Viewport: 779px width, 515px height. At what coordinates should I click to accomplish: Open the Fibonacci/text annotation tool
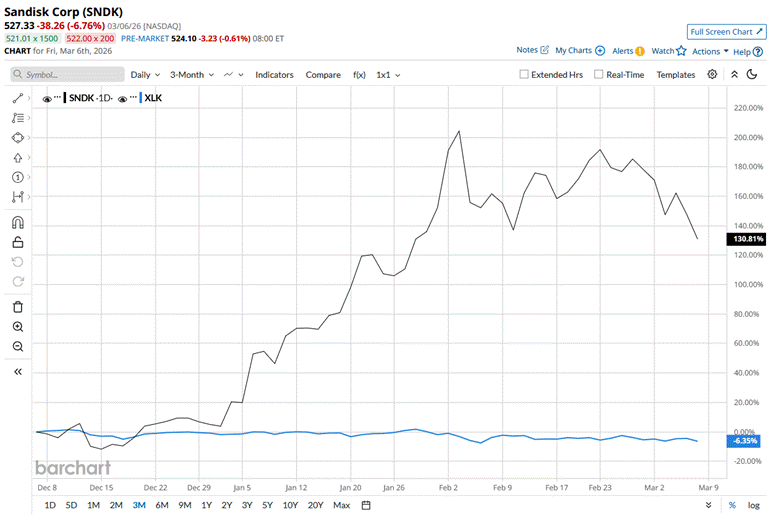tap(18, 118)
